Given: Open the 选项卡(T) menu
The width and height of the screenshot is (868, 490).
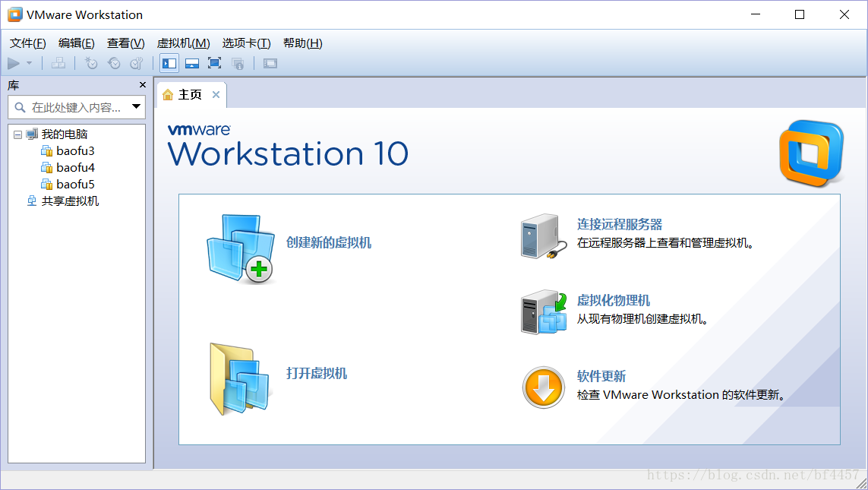Looking at the screenshot, I should (x=246, y=43).
